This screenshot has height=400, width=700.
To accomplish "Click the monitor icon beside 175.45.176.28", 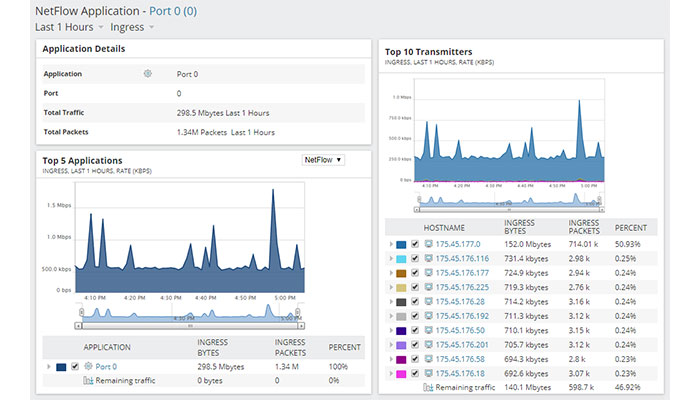I will [429, 301].
